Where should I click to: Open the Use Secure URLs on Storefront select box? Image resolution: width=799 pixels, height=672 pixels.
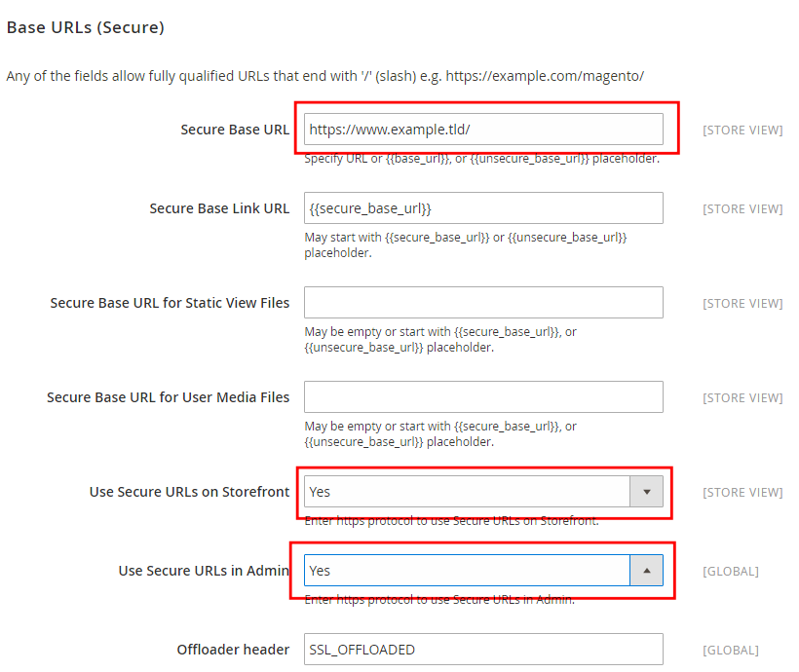pyautogui.click(x=468, y=492)
